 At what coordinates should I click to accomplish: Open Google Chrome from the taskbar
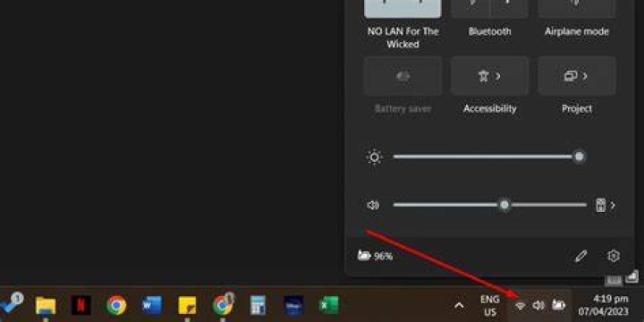tap(116, 306)
